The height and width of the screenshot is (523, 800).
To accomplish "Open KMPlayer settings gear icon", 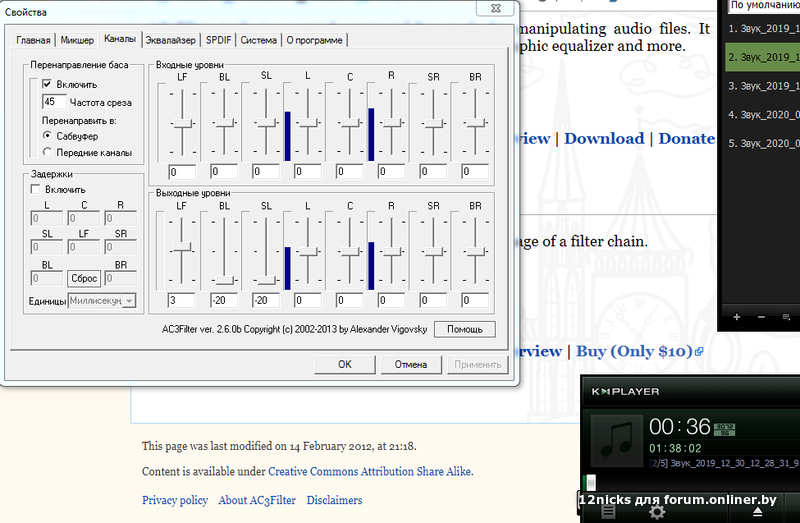I will [x=657, y=512].
